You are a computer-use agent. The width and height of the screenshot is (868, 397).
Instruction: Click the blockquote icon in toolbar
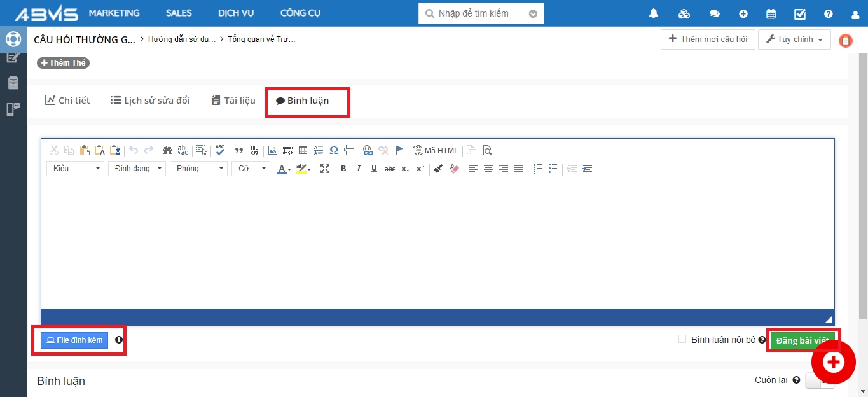point(239,151)
